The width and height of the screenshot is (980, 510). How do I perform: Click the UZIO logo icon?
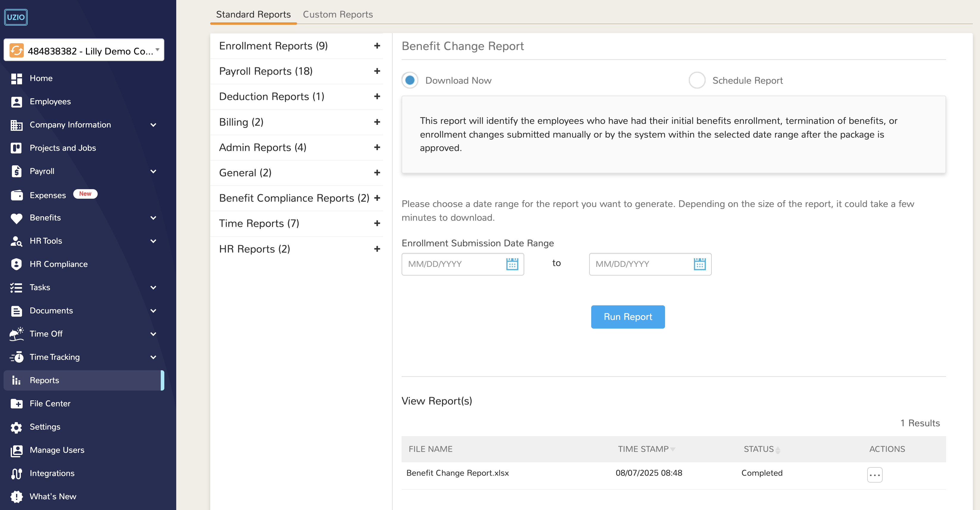point(15,17)
